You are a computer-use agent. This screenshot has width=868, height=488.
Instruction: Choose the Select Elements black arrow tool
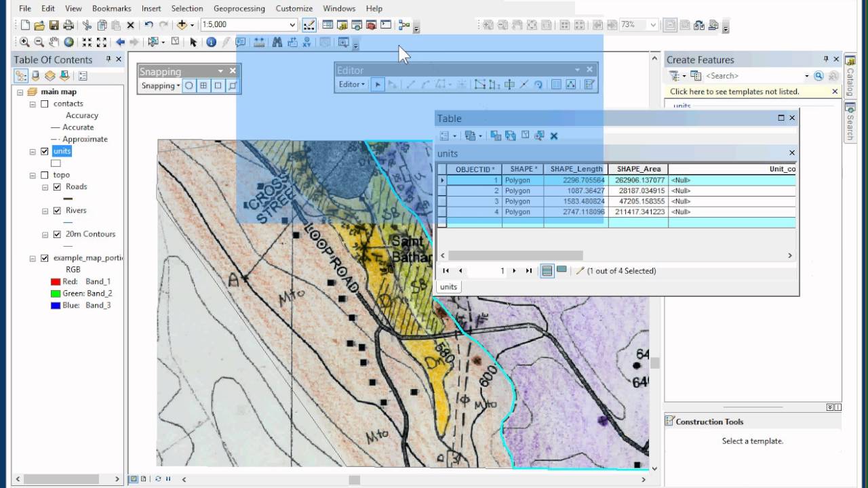(x=193, y=42)
